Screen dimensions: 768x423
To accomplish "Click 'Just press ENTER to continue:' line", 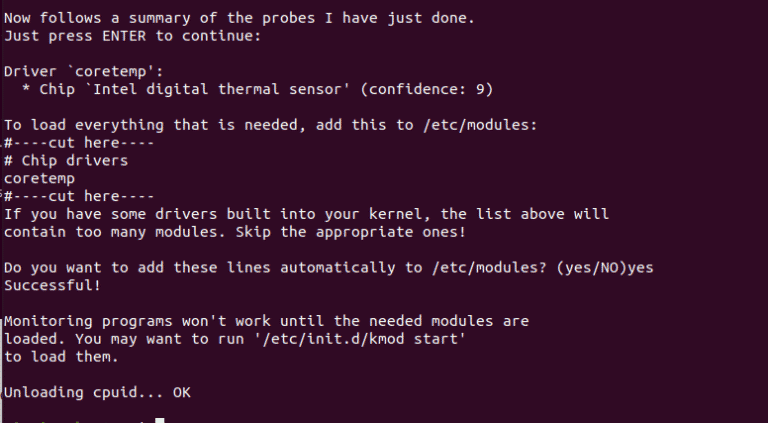I will pos(133,36).
